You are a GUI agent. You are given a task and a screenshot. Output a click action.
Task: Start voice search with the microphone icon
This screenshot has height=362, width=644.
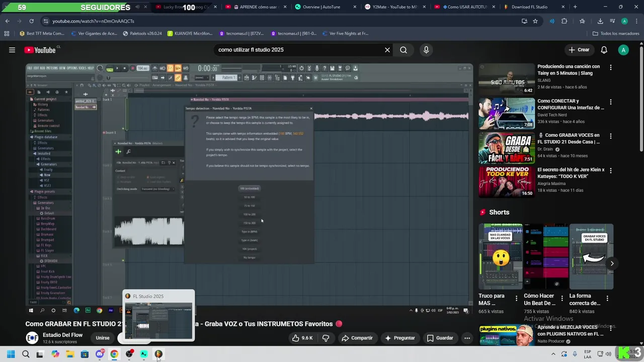click(426, 50)
